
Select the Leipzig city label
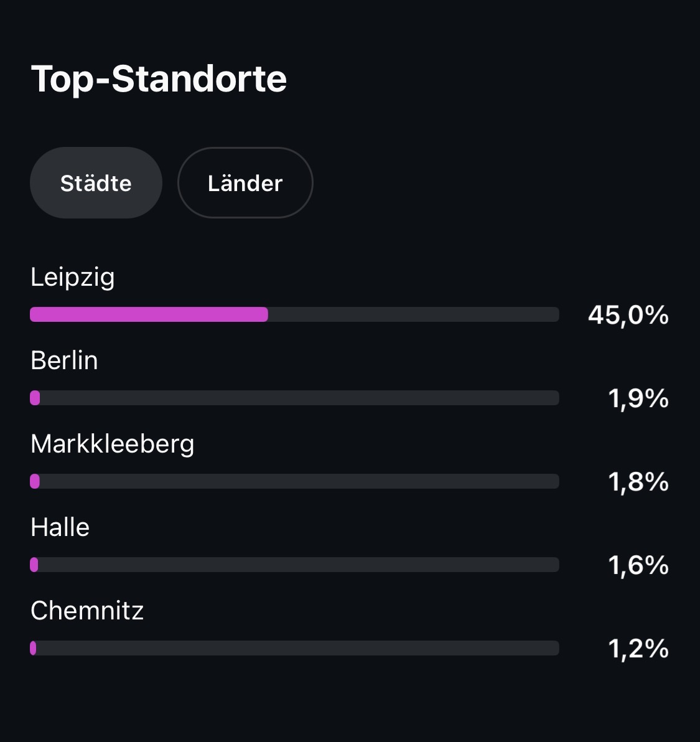pyautogui.click(x=73, y=277)
